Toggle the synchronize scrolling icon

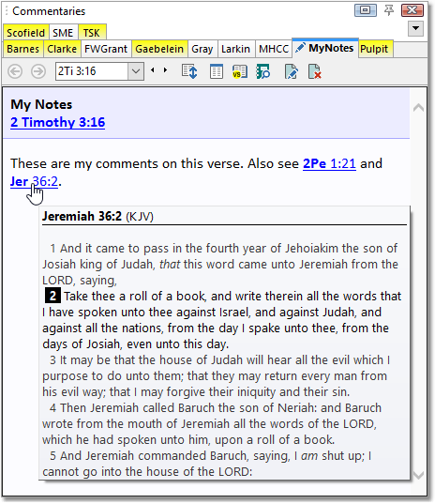(189, 71)
